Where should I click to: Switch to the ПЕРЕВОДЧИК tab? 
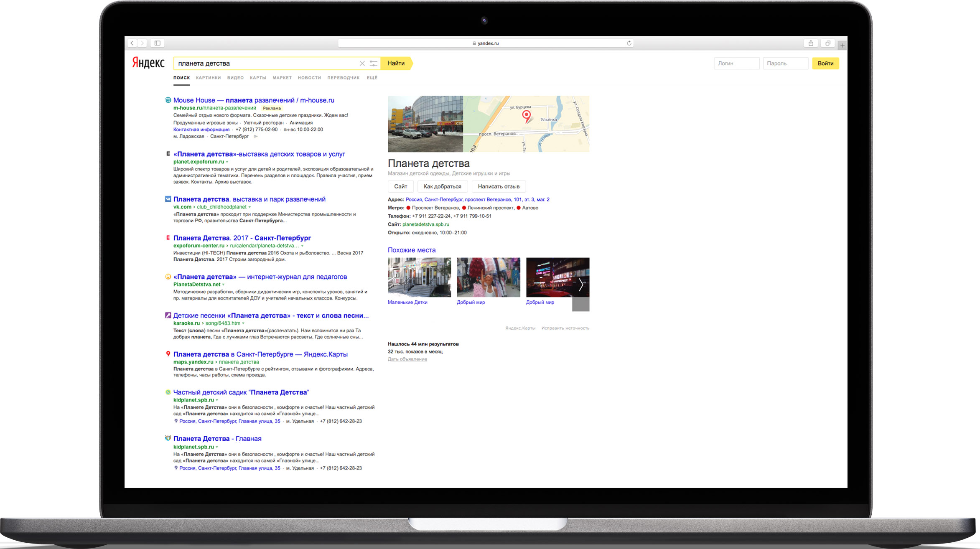344,78
